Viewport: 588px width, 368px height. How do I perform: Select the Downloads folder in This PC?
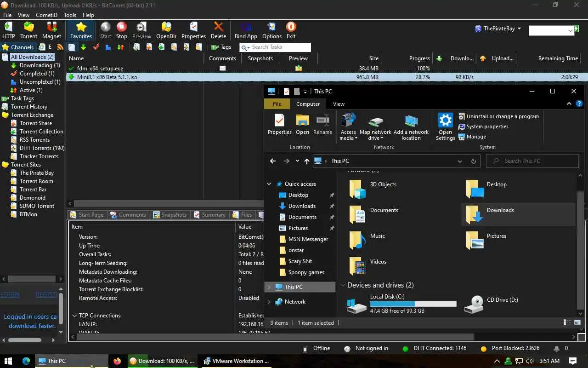pos(518,214)
